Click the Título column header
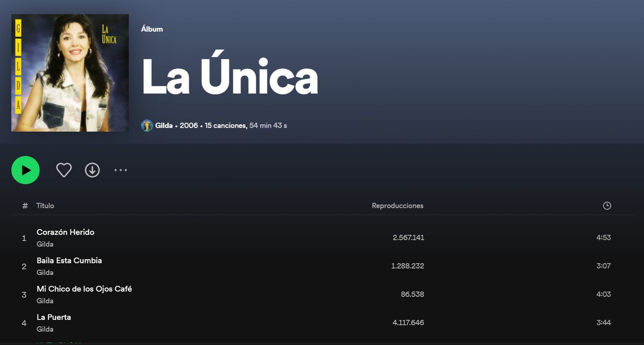Viewport: 644px width, 345px height. point(45,206)
